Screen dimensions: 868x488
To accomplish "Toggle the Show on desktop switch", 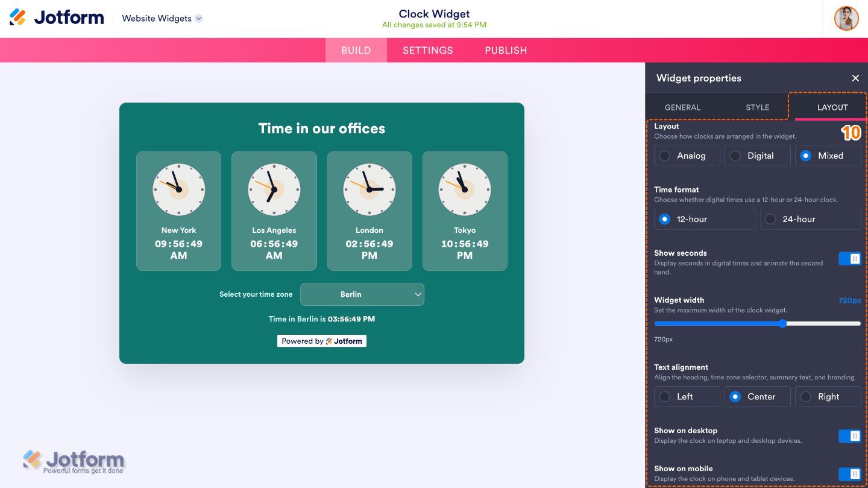I will point(850,436).
